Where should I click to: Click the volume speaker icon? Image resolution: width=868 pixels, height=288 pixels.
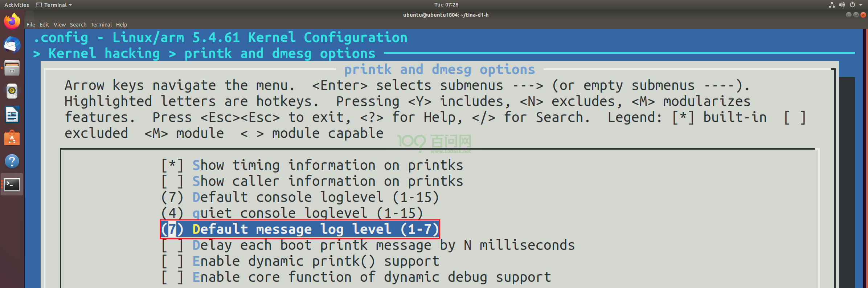[842, 5]
